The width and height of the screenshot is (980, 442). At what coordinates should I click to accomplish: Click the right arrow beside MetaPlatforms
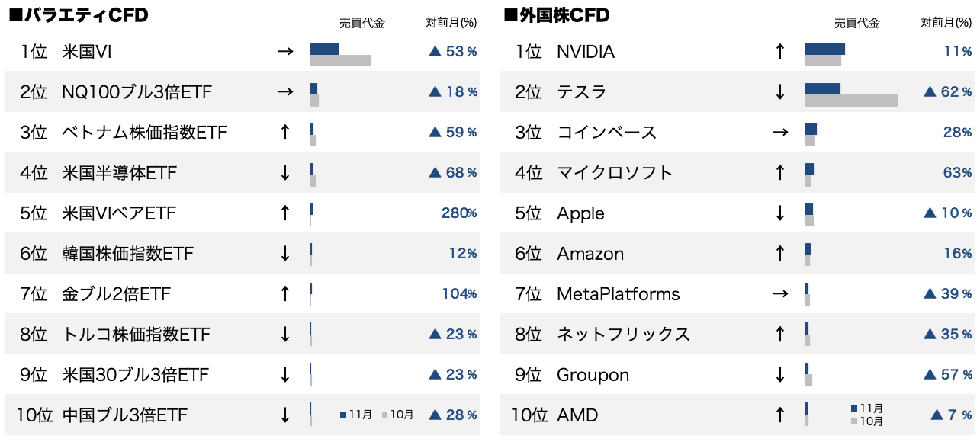click(x=779, y=294)
